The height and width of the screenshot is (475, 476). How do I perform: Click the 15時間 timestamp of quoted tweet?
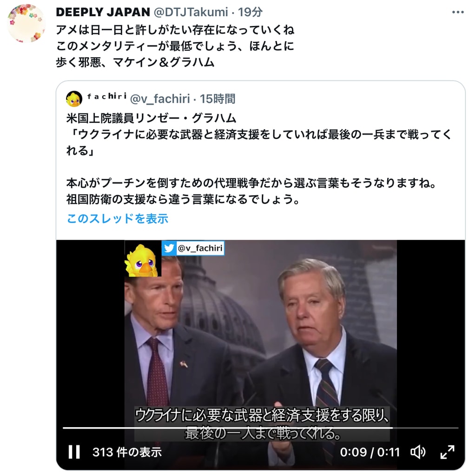coord(218,99)
